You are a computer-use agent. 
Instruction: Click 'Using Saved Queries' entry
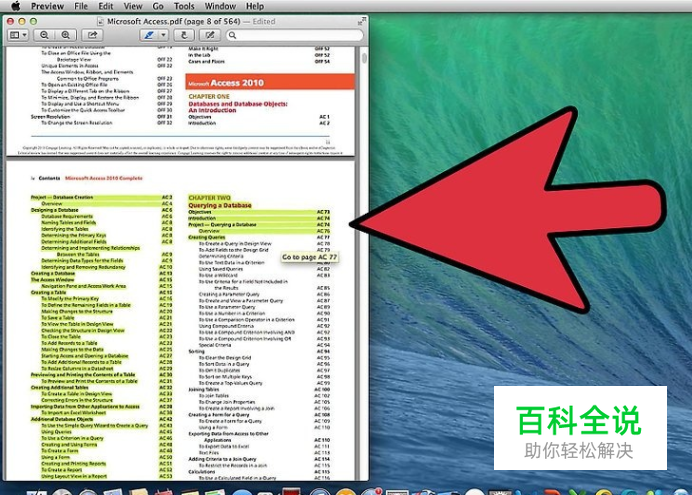pyautogui.click(x=221, y=269)
